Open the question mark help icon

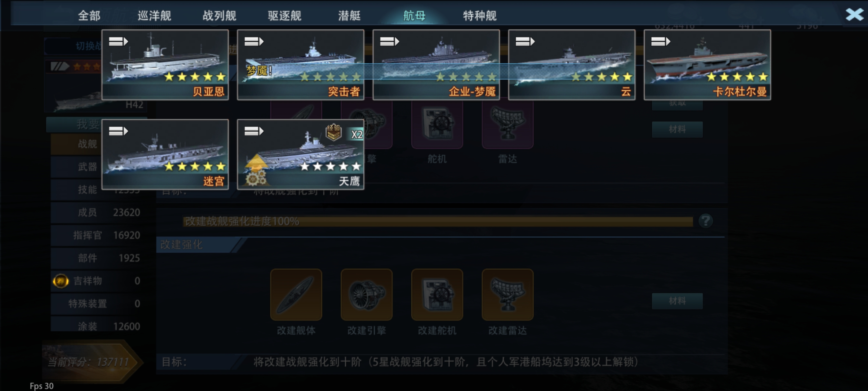706,221
